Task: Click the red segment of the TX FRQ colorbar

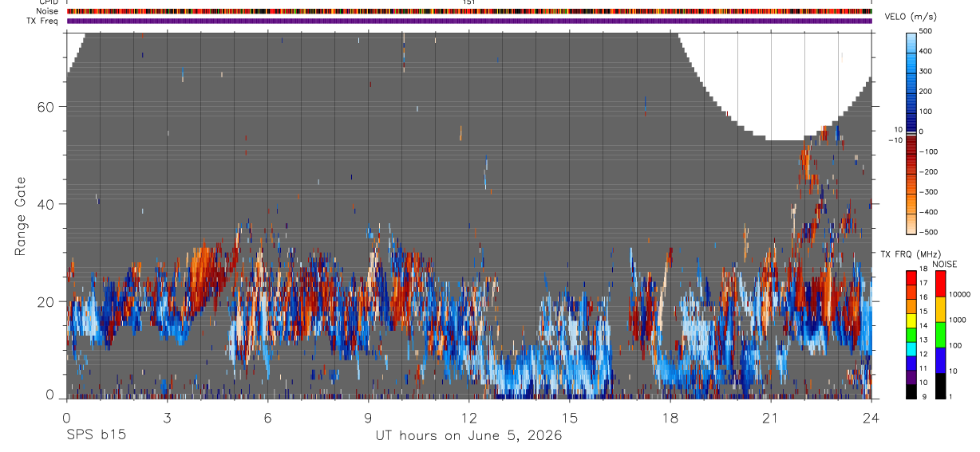Action: [x=911, y=277]
